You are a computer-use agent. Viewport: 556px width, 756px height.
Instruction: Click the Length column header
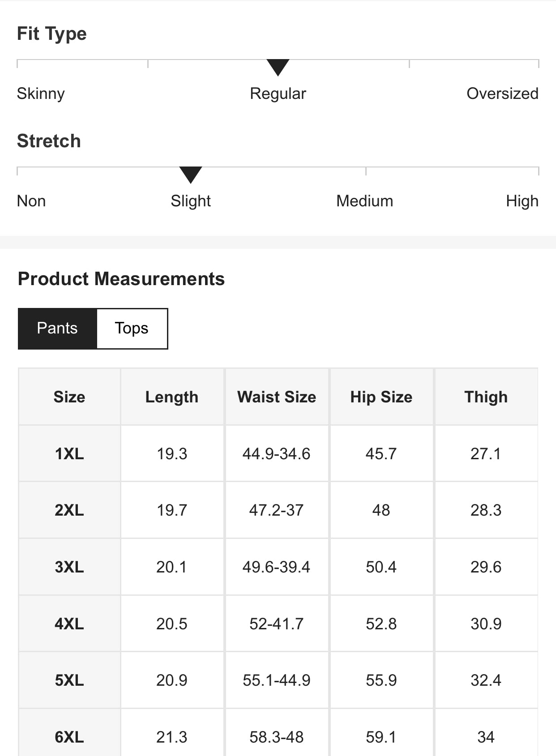tap(172, 397)
